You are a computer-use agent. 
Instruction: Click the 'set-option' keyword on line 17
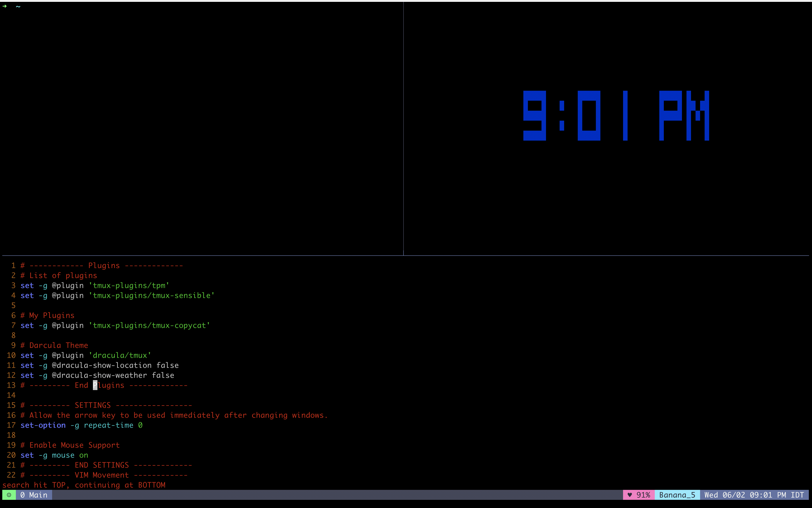43,425
